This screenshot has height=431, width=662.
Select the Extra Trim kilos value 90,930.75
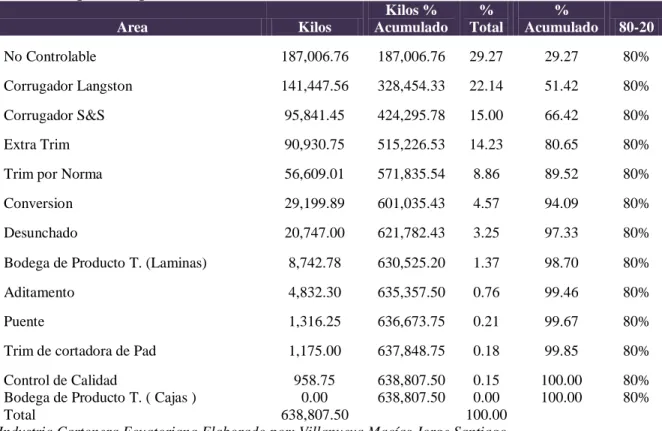(x=314, y=145)
